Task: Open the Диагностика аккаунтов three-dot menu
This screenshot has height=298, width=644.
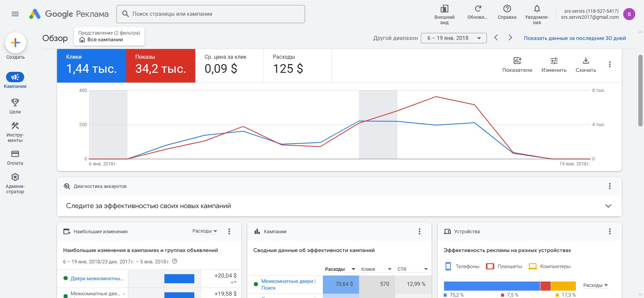Action: coord(610,186)
